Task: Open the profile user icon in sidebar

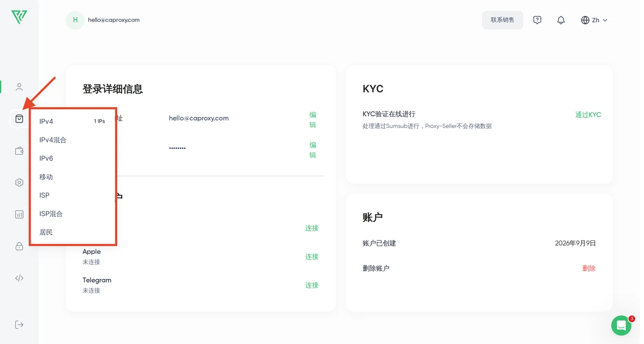Action: point(19,87)
